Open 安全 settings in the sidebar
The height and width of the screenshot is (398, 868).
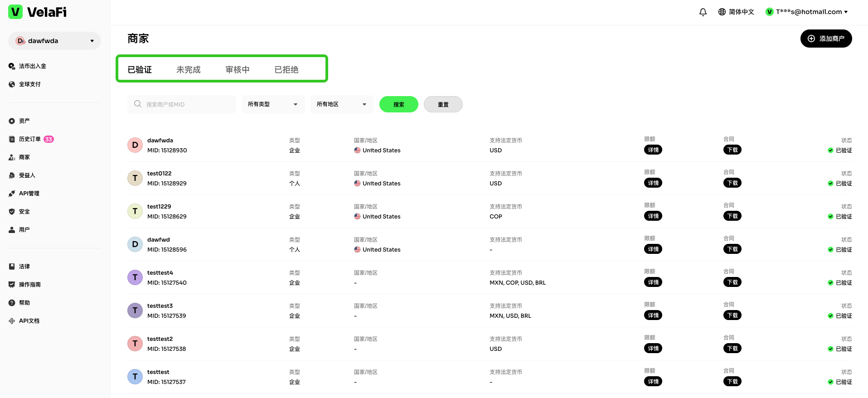point(24,212)
